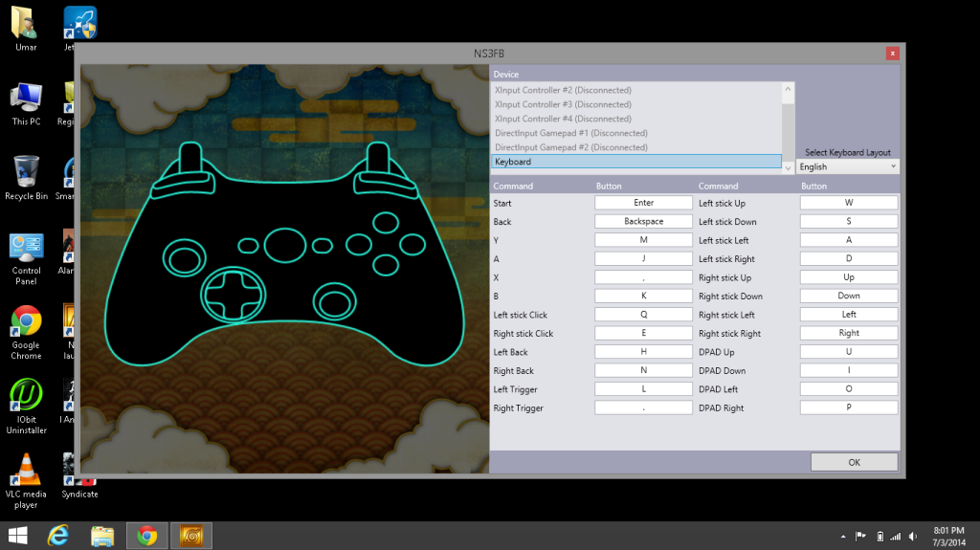
Task: Change the Left stick Left key
Action: [x=849, y=240]
